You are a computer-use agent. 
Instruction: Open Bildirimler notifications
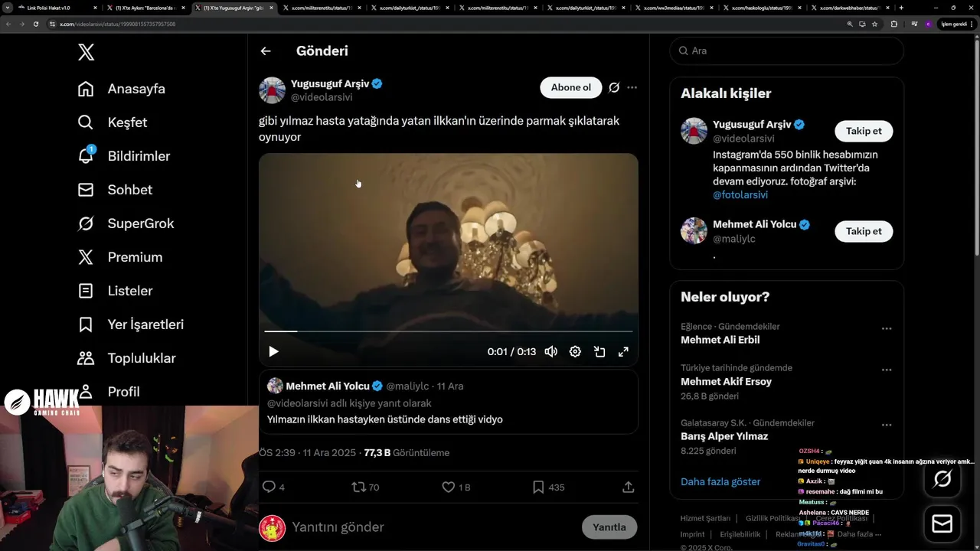click(124, 156)
